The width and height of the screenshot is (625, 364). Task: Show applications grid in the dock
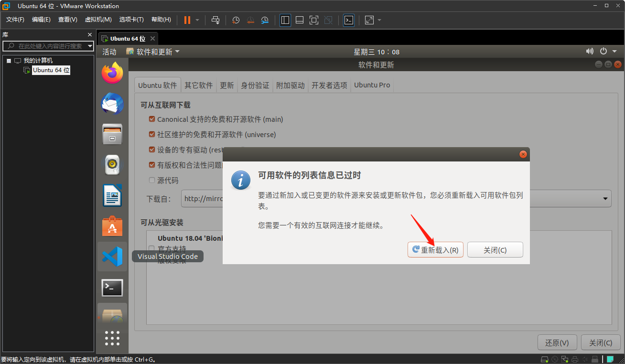(x=112, y=338)
